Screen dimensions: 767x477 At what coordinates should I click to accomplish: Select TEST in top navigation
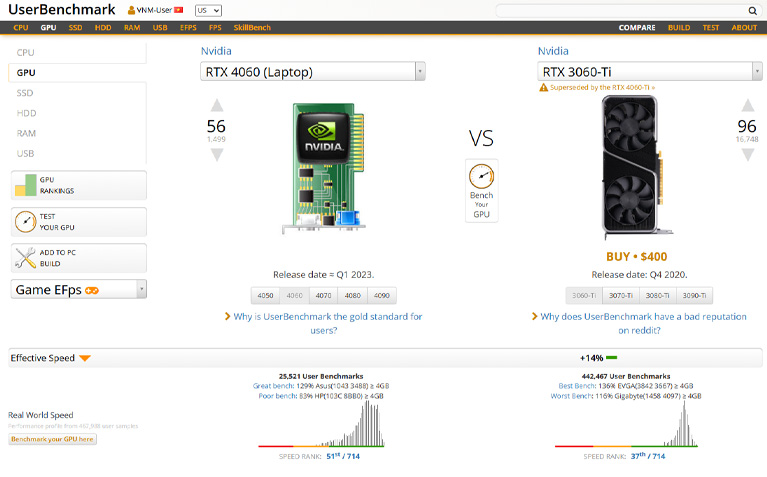click(x=711, y=28)
